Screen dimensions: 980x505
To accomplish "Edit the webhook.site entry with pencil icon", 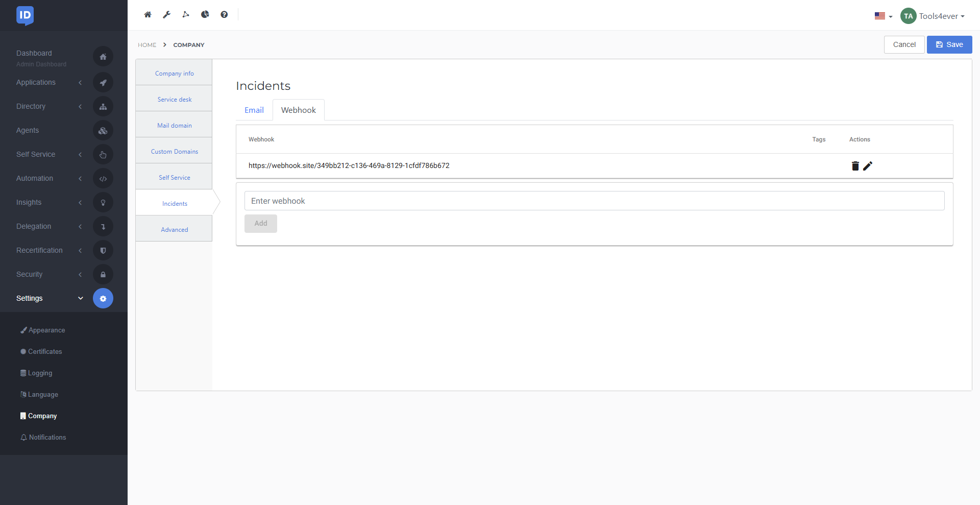I will (x=868, y=165).
